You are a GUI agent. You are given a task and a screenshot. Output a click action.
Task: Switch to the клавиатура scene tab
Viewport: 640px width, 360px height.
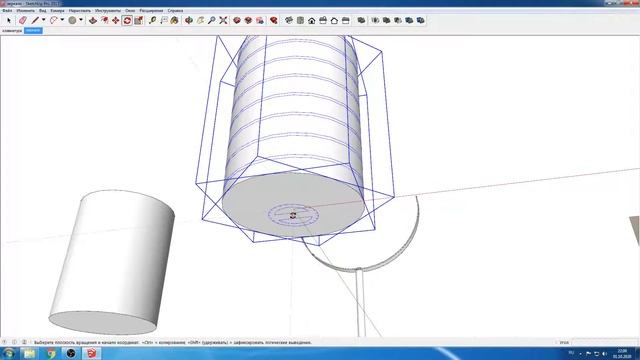click(12, 31)
